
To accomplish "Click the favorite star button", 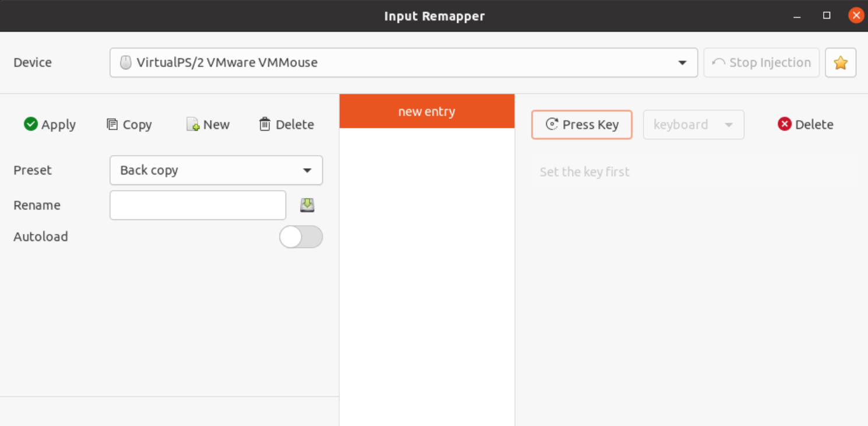I will (x=840, y=62).
